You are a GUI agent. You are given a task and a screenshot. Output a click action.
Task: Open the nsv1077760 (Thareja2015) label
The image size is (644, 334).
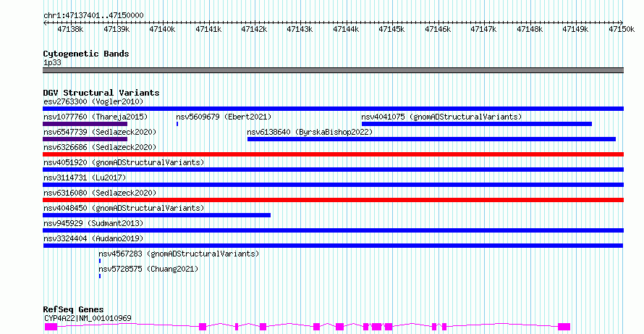pos(96,117)
